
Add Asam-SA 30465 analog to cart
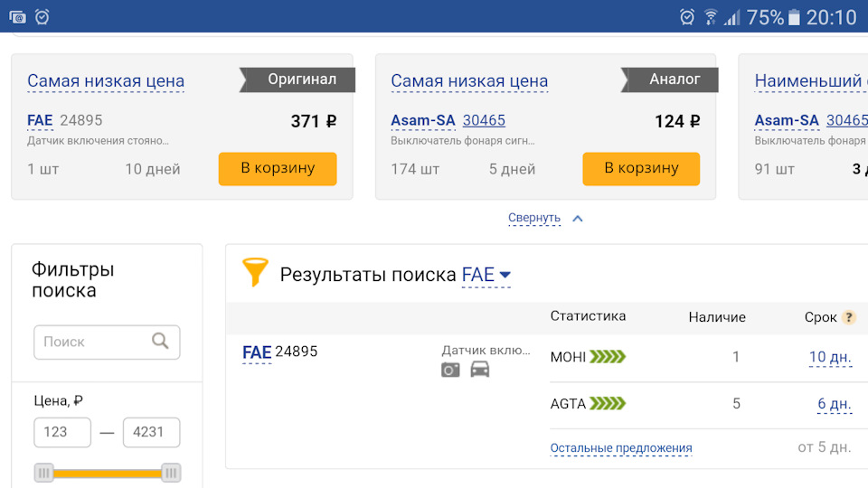(x=641, y=168)
